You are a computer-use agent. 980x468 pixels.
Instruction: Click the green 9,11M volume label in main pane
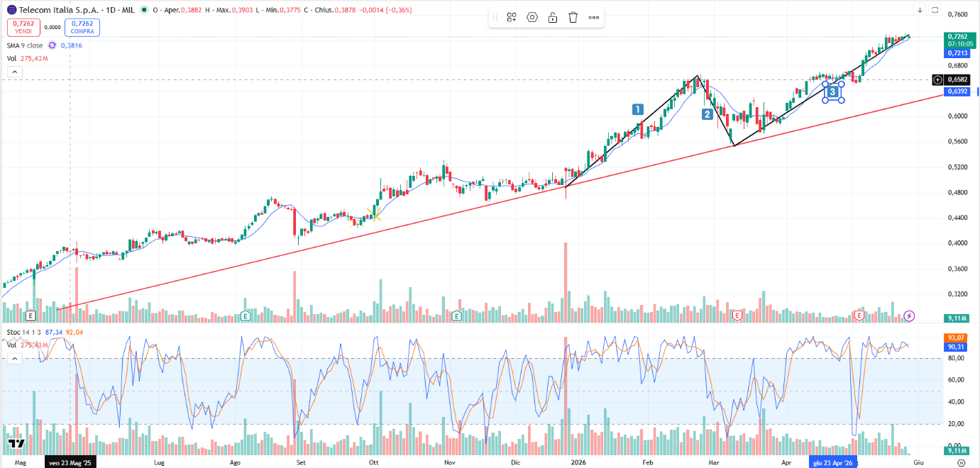click(x=957, y=320)
